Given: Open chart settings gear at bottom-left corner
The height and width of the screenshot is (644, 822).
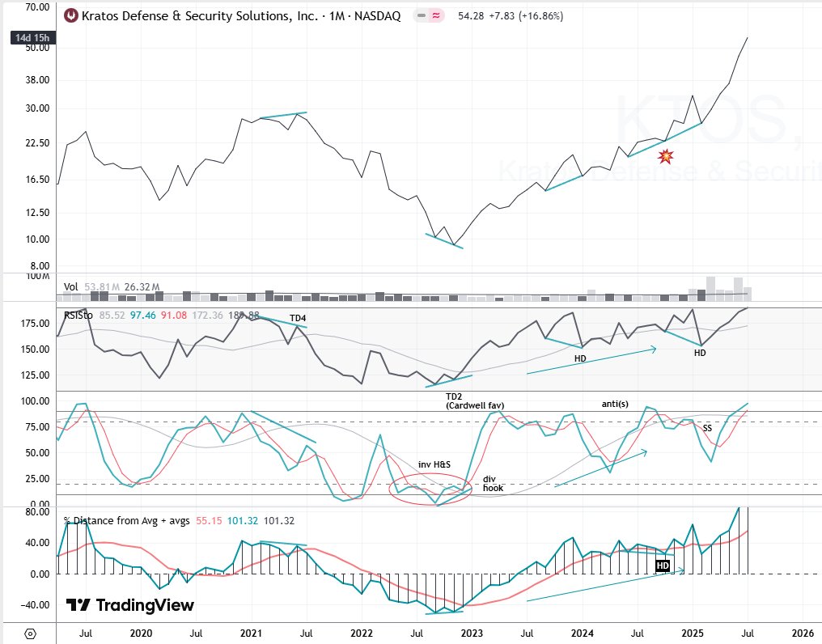Looking at the screenshot, I should (31, 633).
